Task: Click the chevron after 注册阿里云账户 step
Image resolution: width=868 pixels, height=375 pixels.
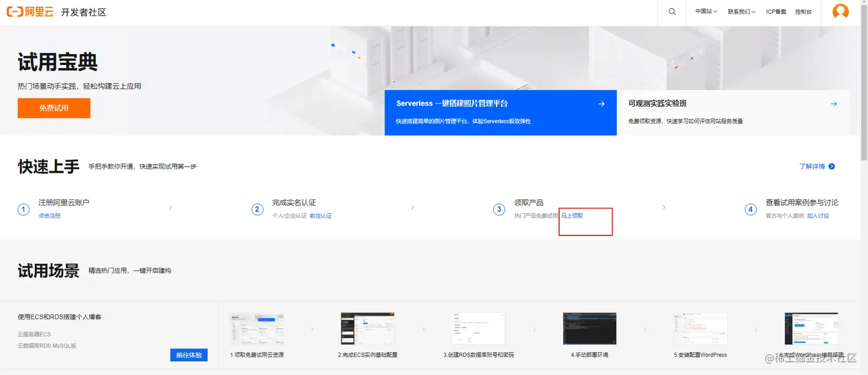Action: (170, 207)
